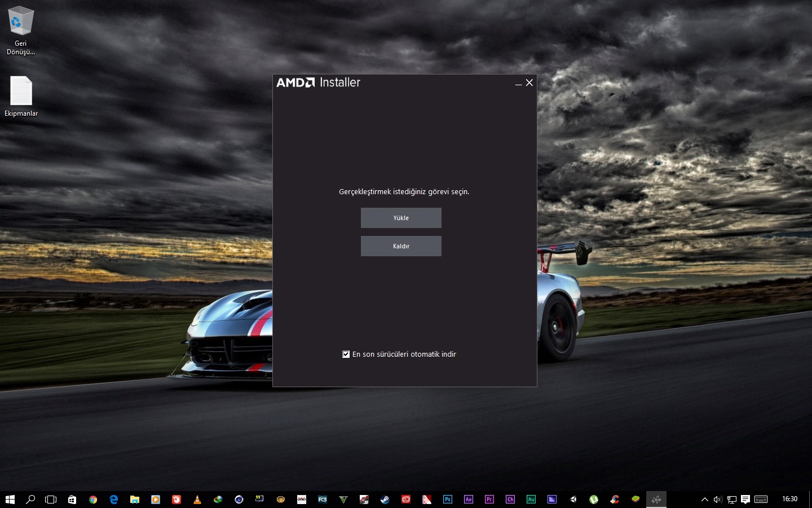Open the orange play-button media player icon
The image size is (812, 508).
point(156,500)
